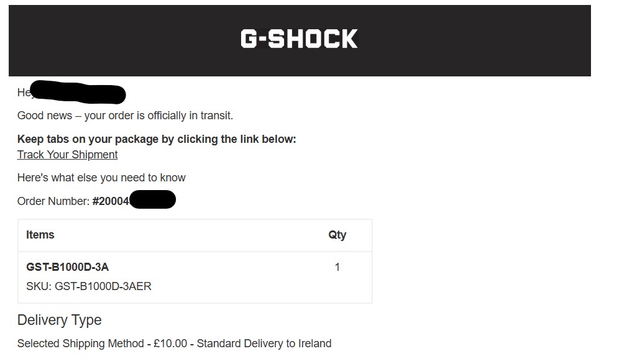The image size is (632, 364).
Task: Click the redacted part of order number
Action: pos(153,199)
